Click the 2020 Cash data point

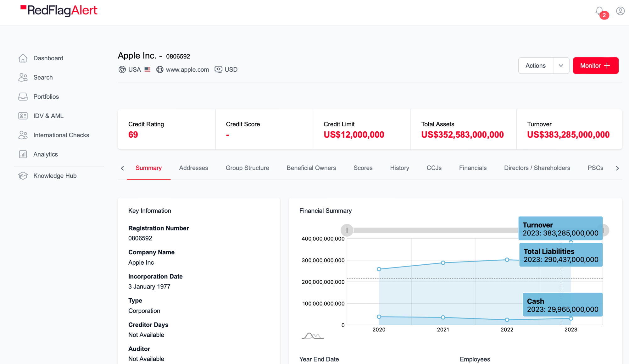point(379,317)
